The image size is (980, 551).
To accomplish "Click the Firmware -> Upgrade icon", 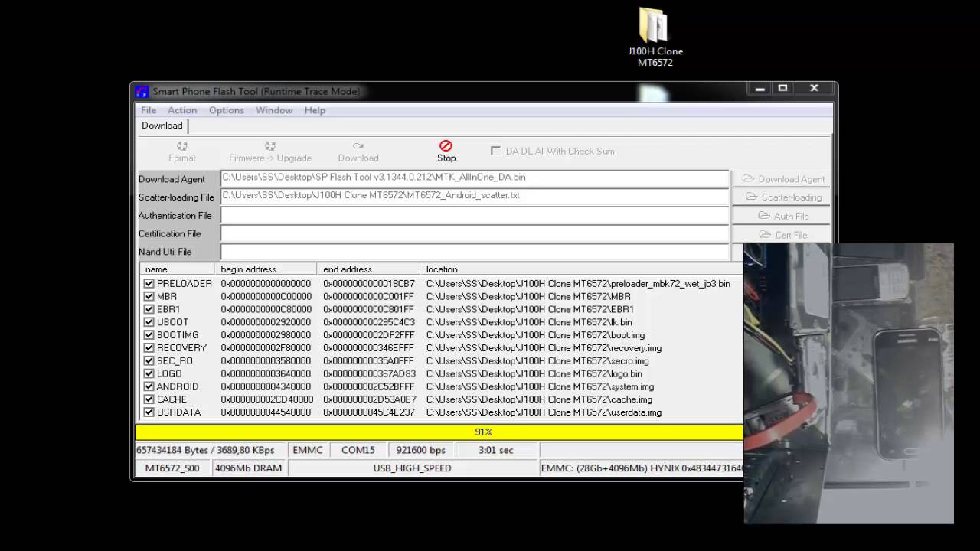I will coord(269,151).
